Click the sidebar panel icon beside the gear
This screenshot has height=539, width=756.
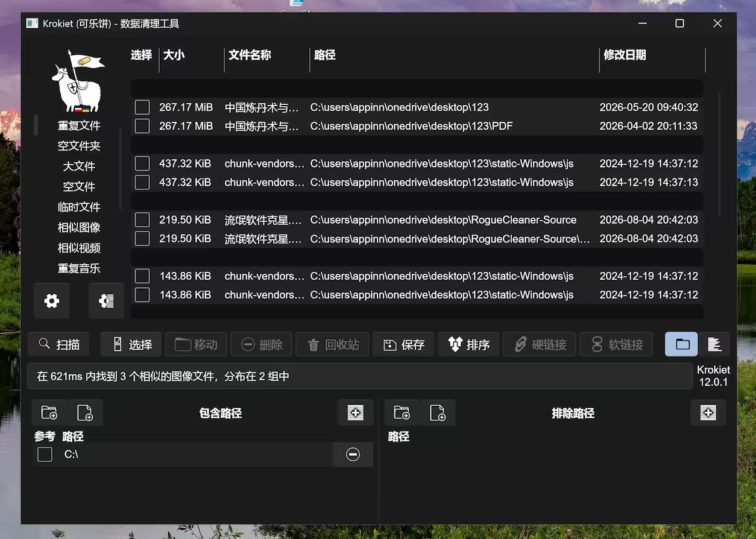point(106,300)
